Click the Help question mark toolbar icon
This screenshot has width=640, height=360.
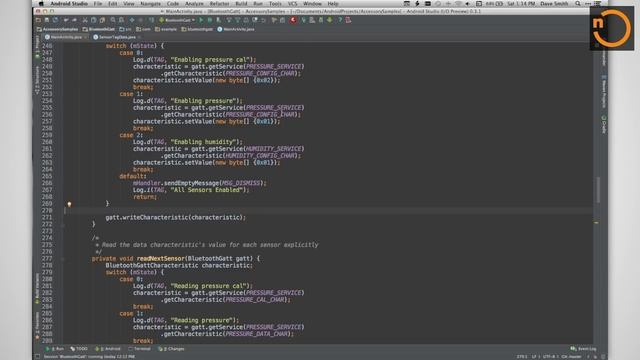[340, 20]
